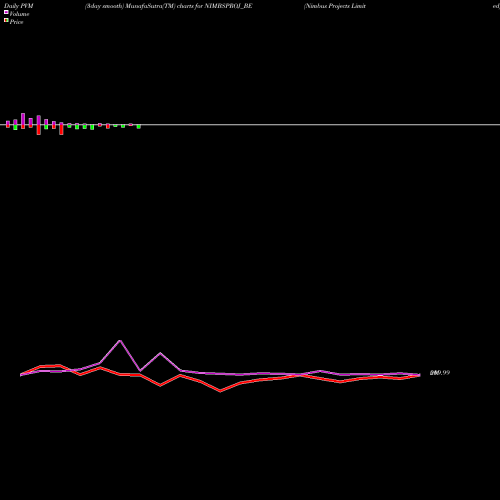Image resolution: width=500 pixels, height=500 pixels.
Task: Click the MunafaSutra charts for NIMBSPROJ_BE title
Action: (x=168, y=6)
